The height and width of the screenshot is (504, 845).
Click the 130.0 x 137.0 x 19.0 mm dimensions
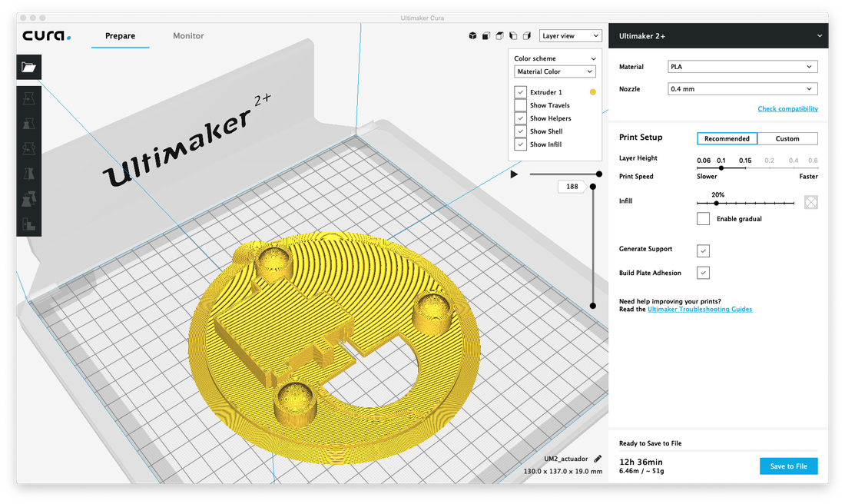(x=562, y=471)
